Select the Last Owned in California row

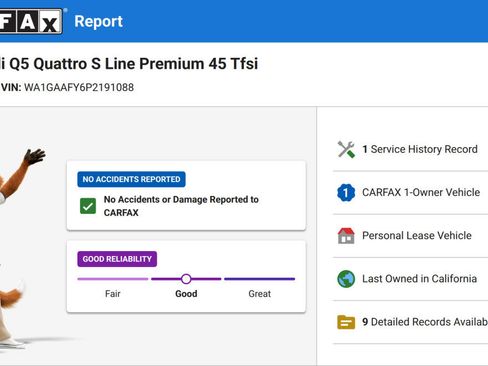410,279
